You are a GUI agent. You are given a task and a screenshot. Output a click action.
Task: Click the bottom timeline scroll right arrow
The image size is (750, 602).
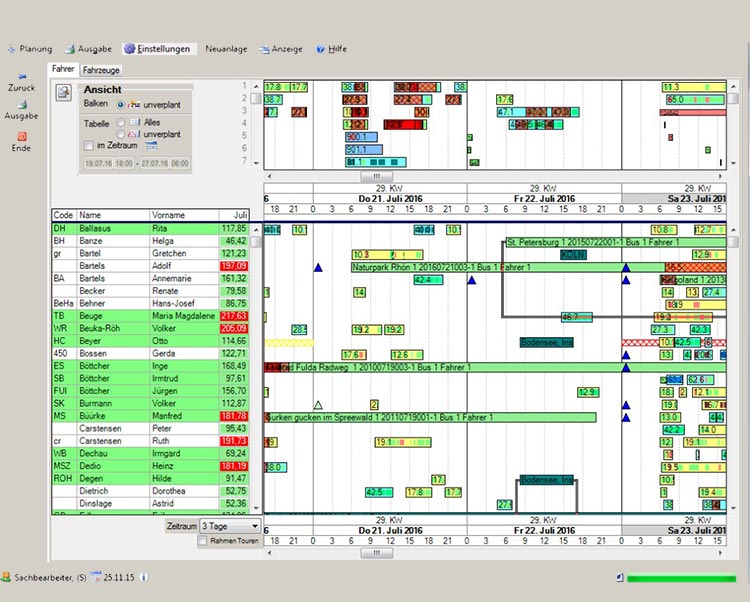721,553
